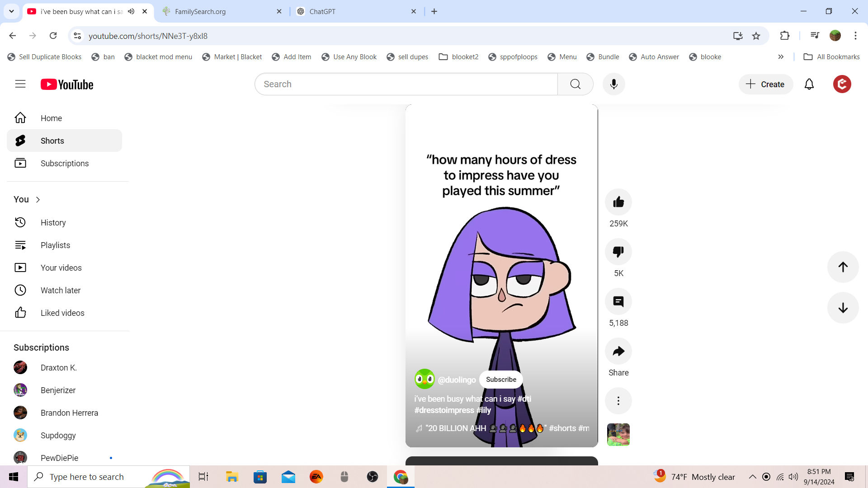
Task: Toggle the hamburger guide menu
Action: [20, 84]
